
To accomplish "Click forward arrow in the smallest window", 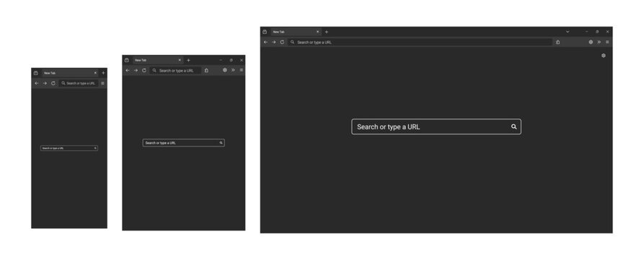I will [x=45, y=83].
